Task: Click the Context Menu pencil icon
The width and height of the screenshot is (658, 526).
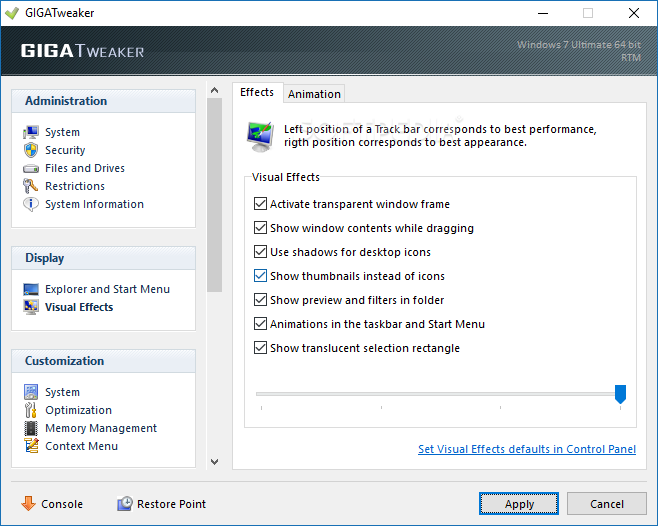Action: tap(31, 446)
